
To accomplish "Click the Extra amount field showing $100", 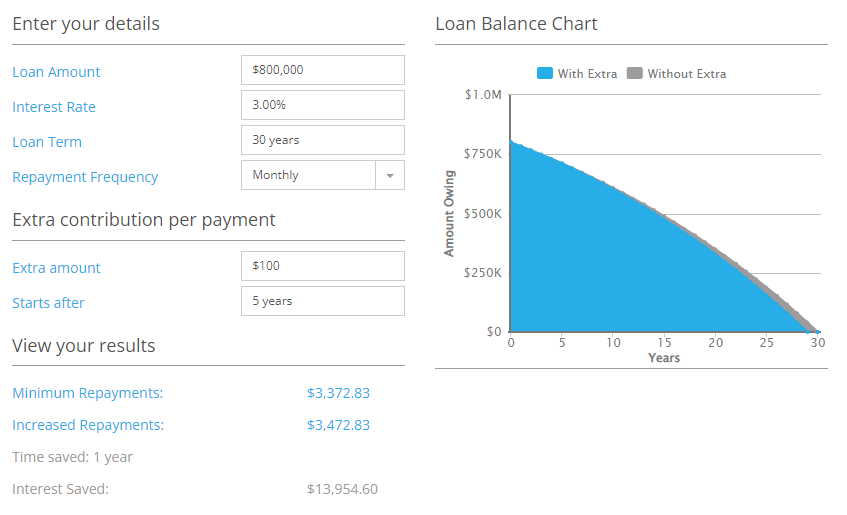I will [322, 266].
